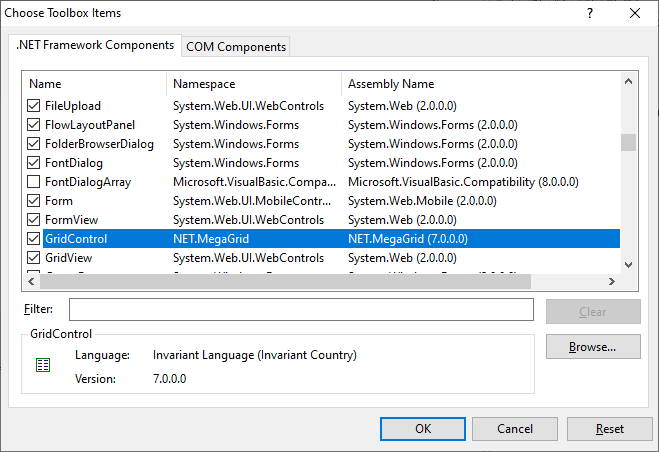
Task: Uncheck the FolderBrowserDialog checkbox
Action: [34, 144]
